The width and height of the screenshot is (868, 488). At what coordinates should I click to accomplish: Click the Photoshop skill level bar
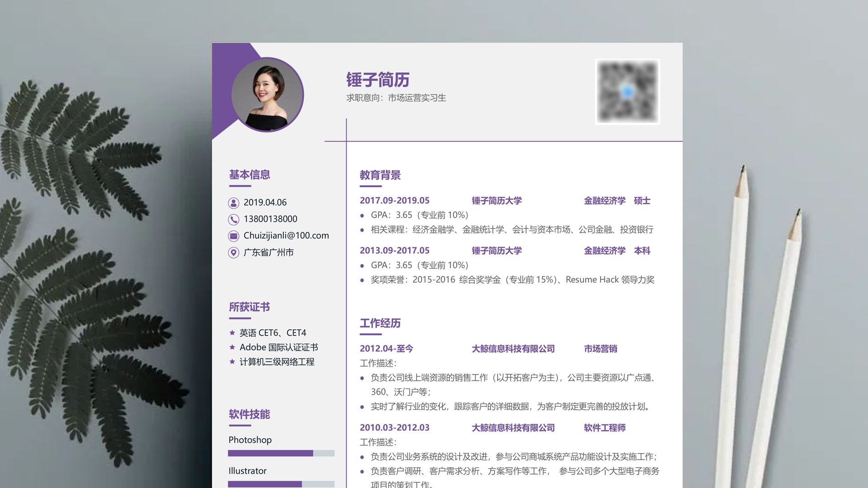[x=281, y=453]
